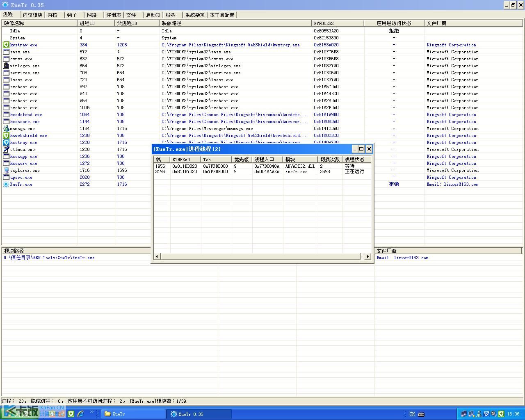
Task: Click the kwstray.exe process icon
Action: [x=6, y=45]
